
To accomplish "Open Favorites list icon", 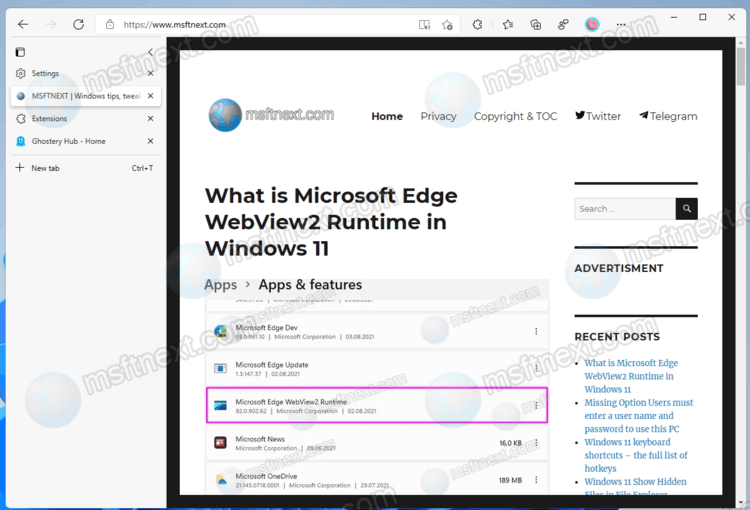I will [x=508, y=24].
